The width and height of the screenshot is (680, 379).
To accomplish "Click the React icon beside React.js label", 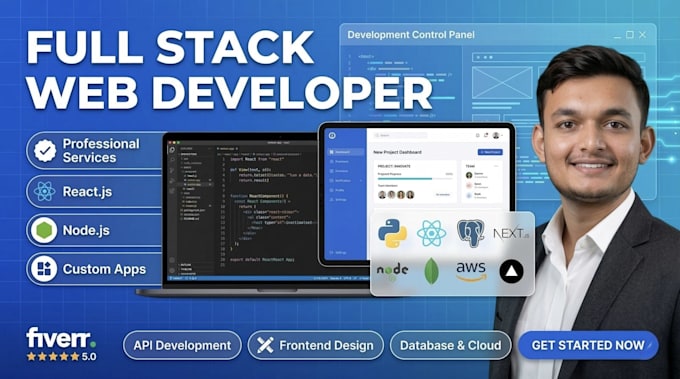I will pyautogui.click(x=44, y=191).
